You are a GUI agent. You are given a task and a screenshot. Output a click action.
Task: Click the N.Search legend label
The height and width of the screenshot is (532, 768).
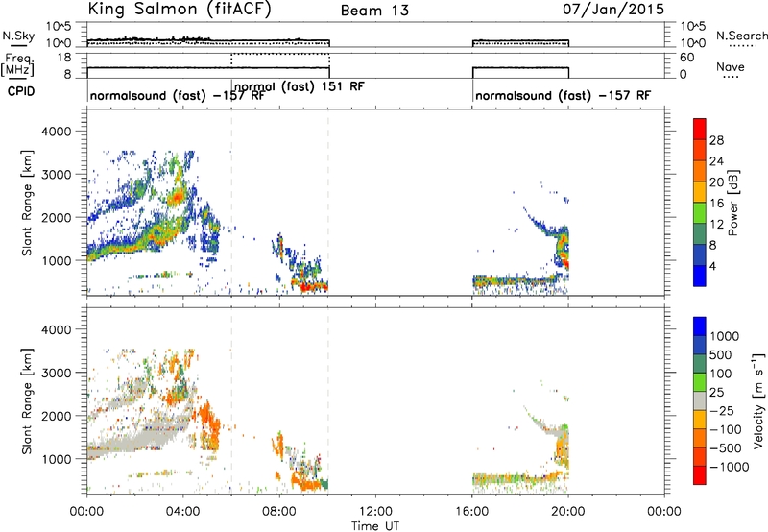741,36
